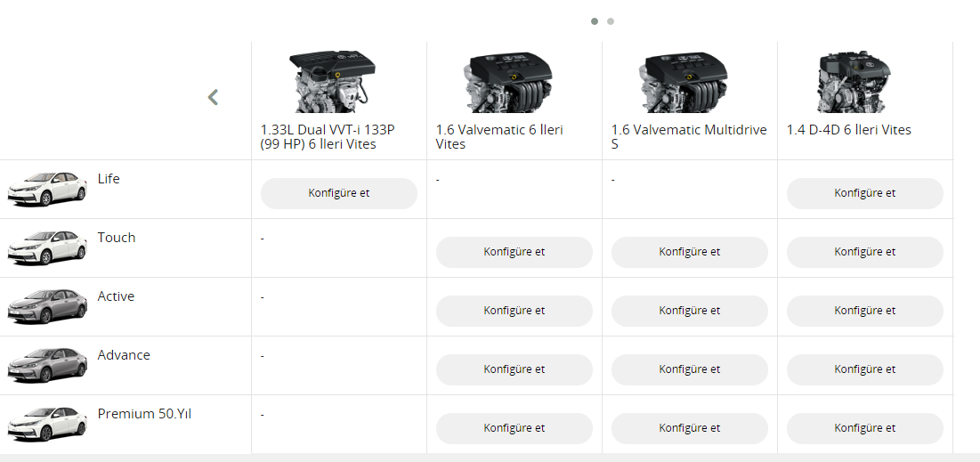
Task: Select the first carousel pagination dot
Action: 595,21
